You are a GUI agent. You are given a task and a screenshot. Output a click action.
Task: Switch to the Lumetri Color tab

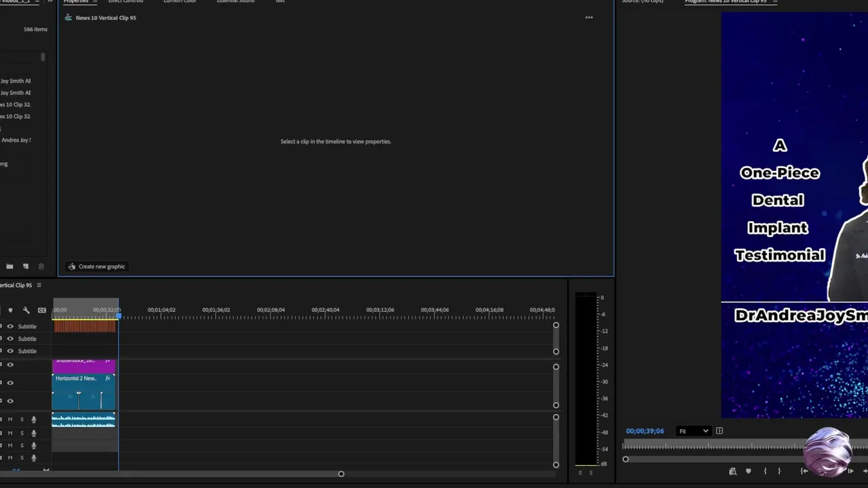pyautogui.click(x=180, y=1)
